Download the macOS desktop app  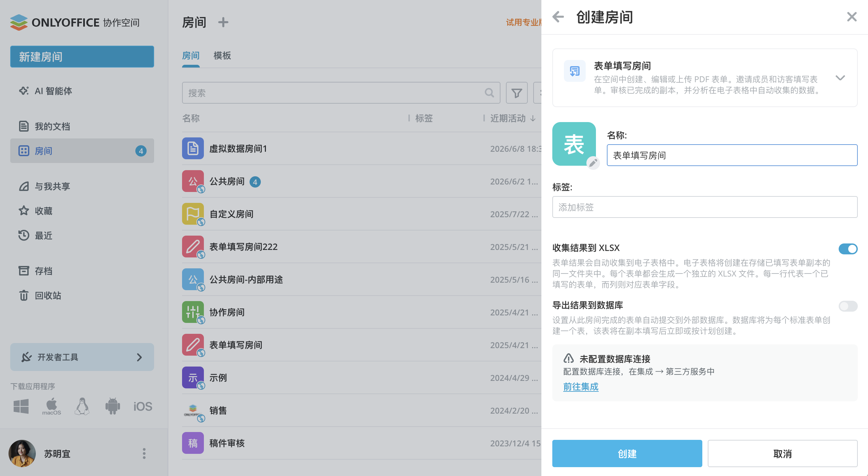pos(51,406)
